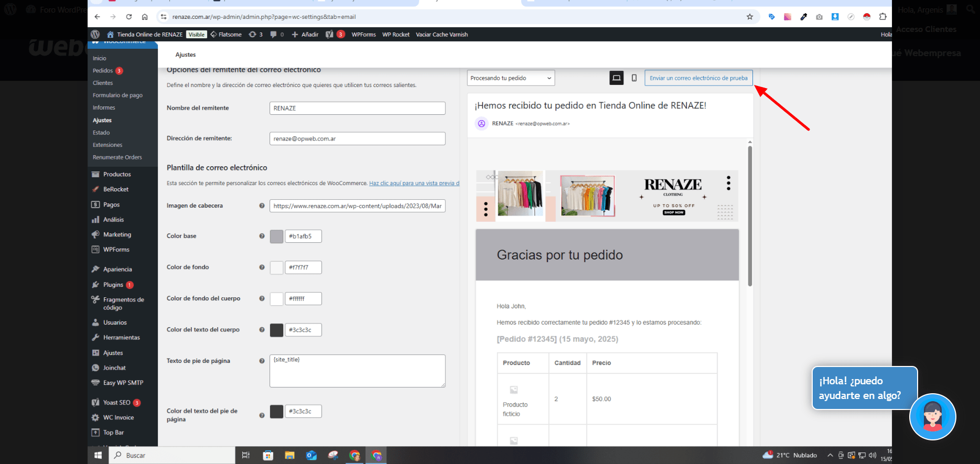Open the WordPress logo menu in admin bar
Viewport: 980px width, 464px height.
95,35
